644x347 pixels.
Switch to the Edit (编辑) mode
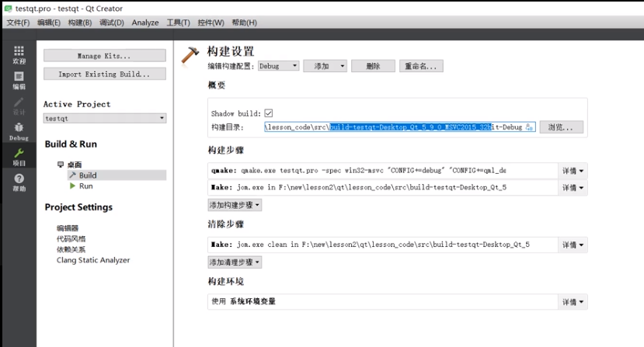19,81
